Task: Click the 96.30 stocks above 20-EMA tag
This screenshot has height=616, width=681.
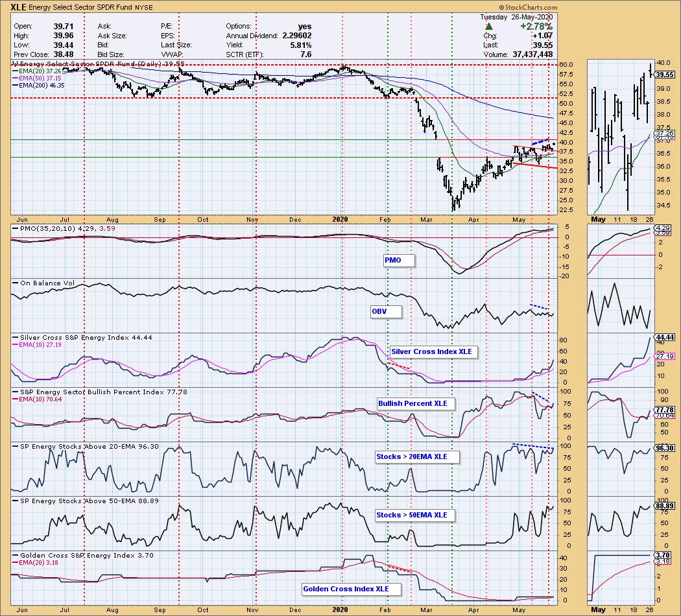Action: [x=665, y=448]
